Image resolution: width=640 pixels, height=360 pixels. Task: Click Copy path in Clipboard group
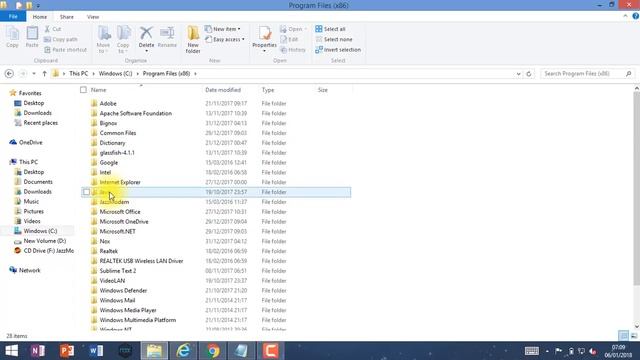(x=61, y=40)
